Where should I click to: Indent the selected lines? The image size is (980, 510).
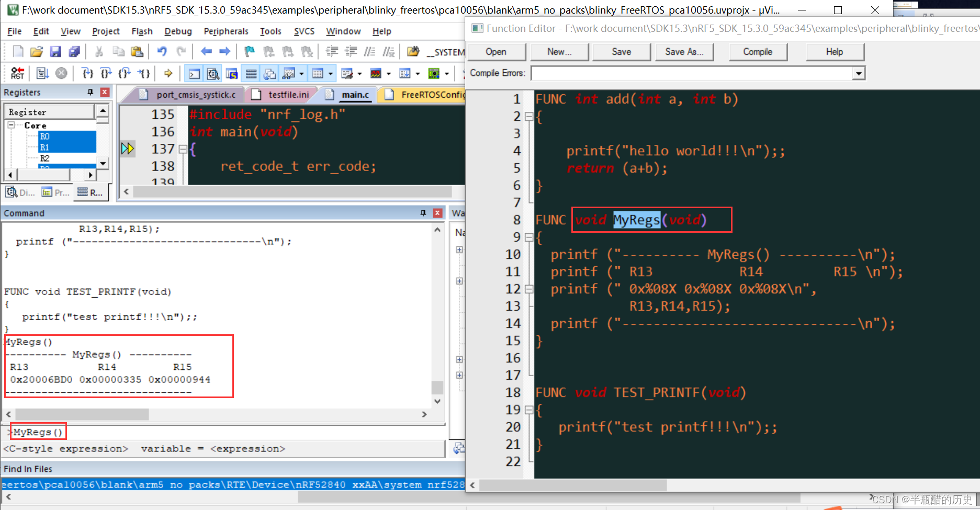click(x=332, y=51)
